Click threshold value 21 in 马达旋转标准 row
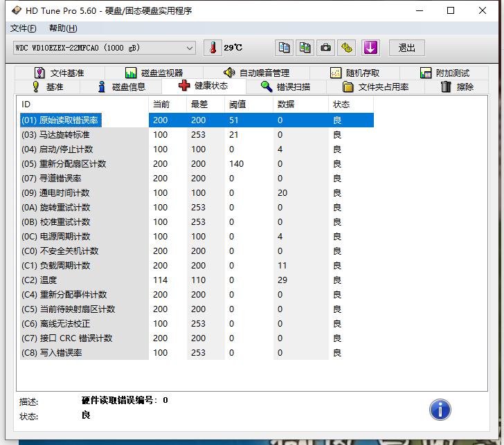The width and height of the screenshot is (504, 445). (234, 135)
